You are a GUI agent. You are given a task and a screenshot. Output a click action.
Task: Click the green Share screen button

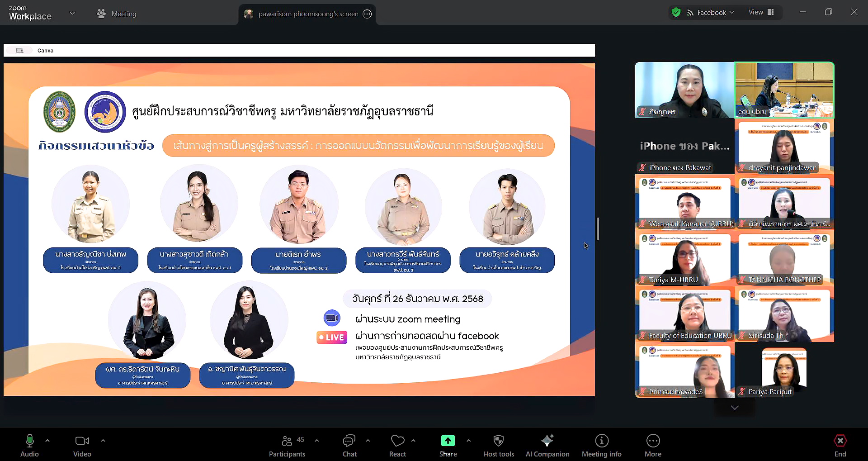(448, 446)
